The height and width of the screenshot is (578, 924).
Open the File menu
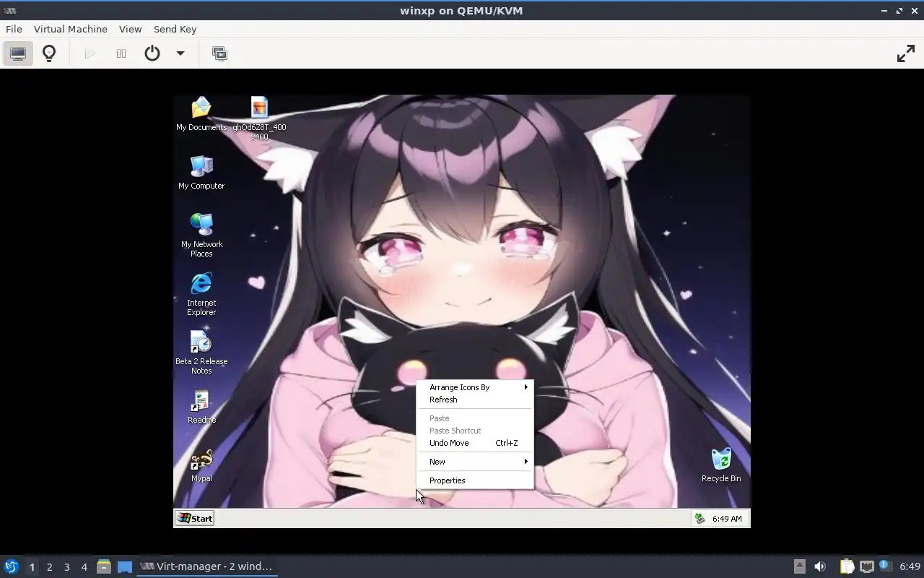[14, 29]
